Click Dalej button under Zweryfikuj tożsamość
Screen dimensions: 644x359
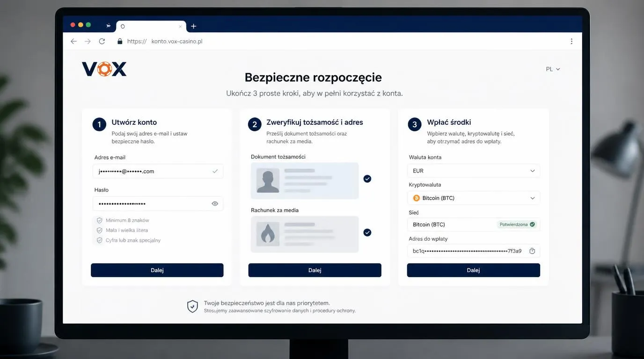coord(315,270)
